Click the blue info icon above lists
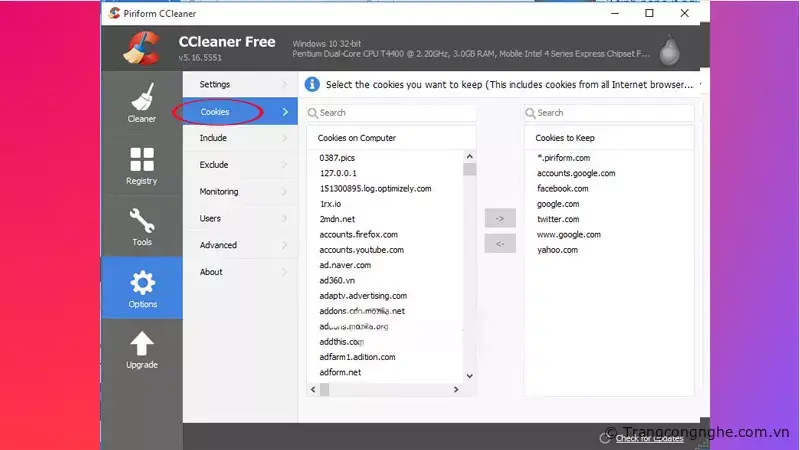Image resolution: width=800 pixels, height=450 pixels. pyautogui.click(x=312, y=84)
